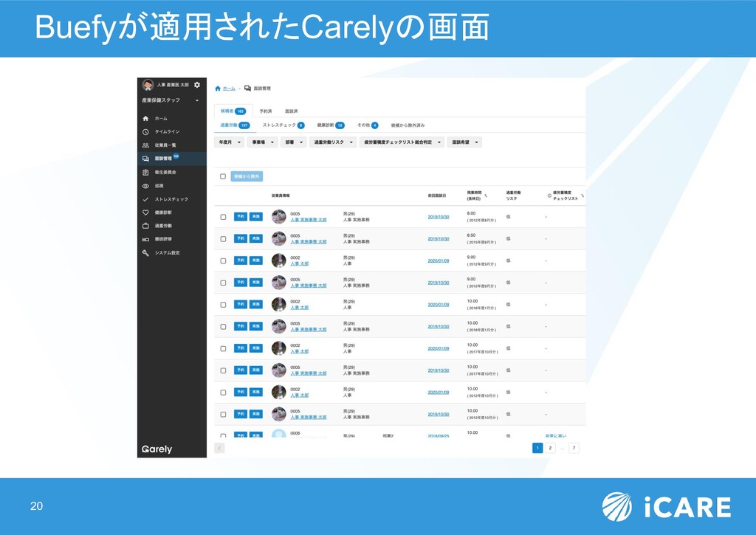Screen dimensions: 756x535
Task: Select the ストレスチェック sub-tab
Action: click(x=283, y=125)
